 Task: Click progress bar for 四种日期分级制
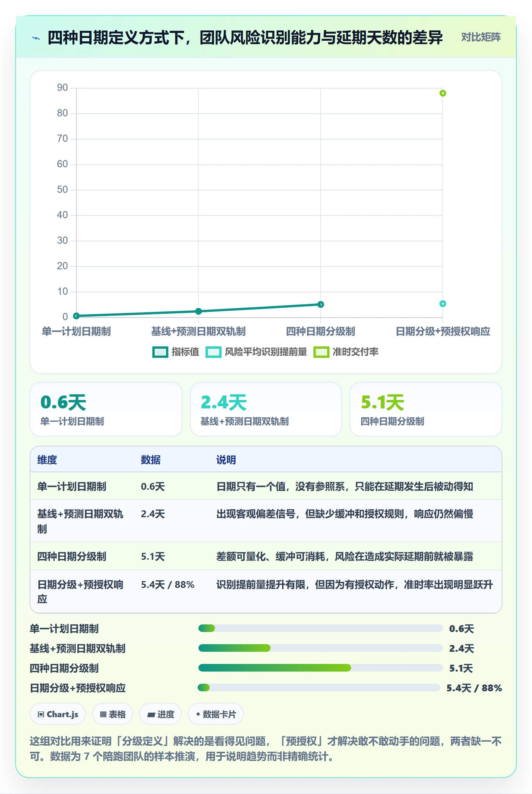tap(320, 668)
